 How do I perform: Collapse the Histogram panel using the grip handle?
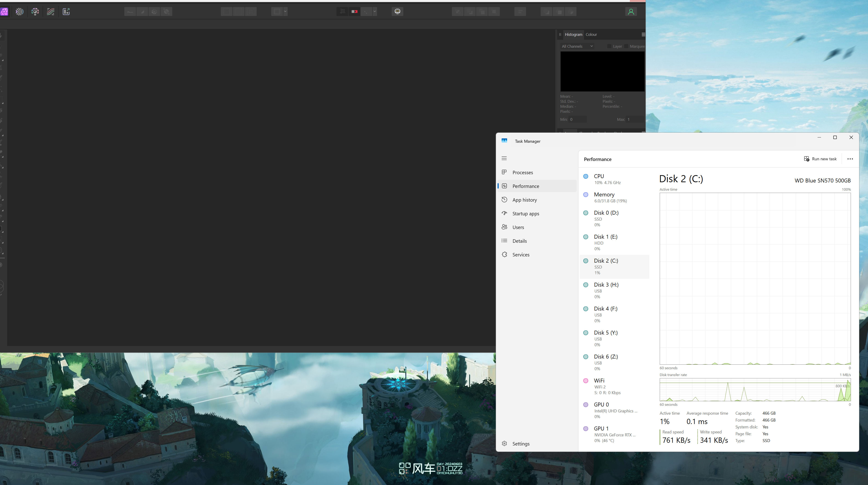560,34
